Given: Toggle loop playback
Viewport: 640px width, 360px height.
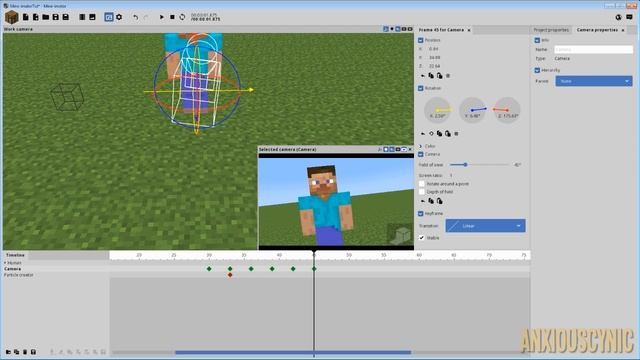Looking at the screenshot, I should tap(182, 17).
